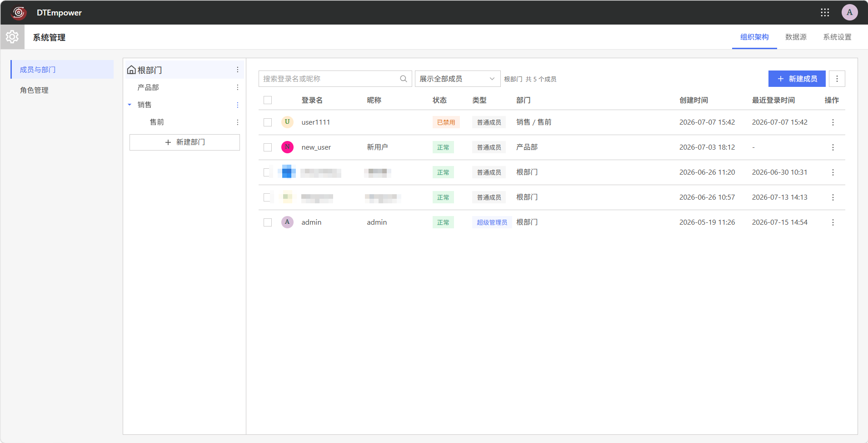
Task: Select 成员与部门 in the sidebar
Action: tap(62, 70)
